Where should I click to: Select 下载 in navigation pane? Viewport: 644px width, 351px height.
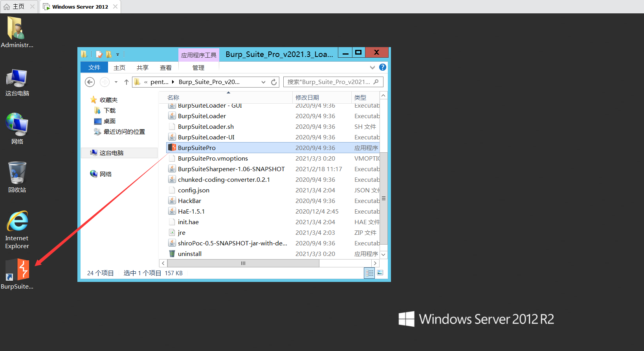[110, 110]
